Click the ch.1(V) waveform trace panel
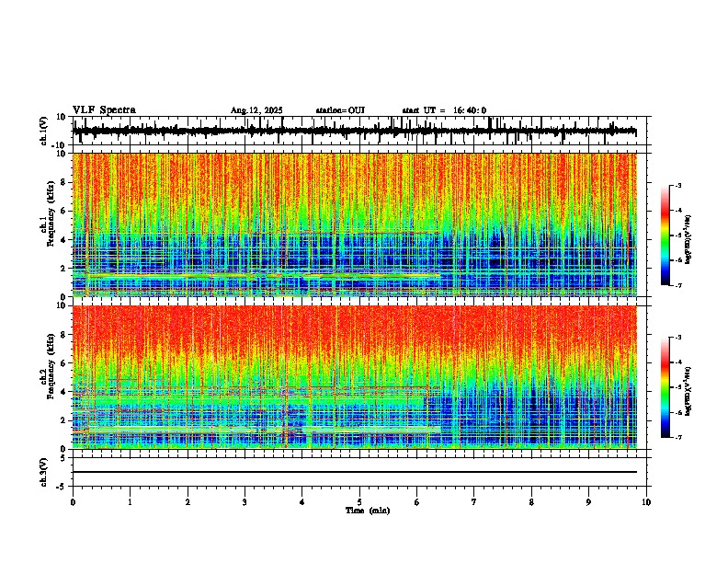The height and width of the screenshot is (563, 728). [361, 131]
